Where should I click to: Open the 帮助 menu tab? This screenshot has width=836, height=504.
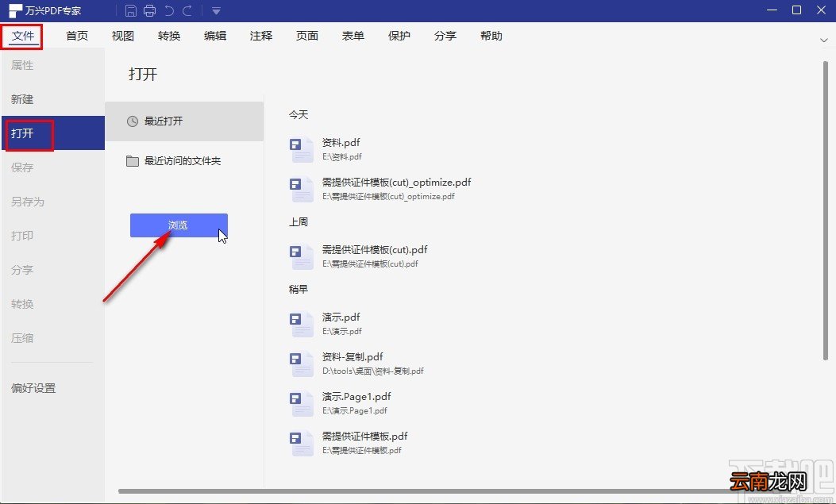click(491, 36)
